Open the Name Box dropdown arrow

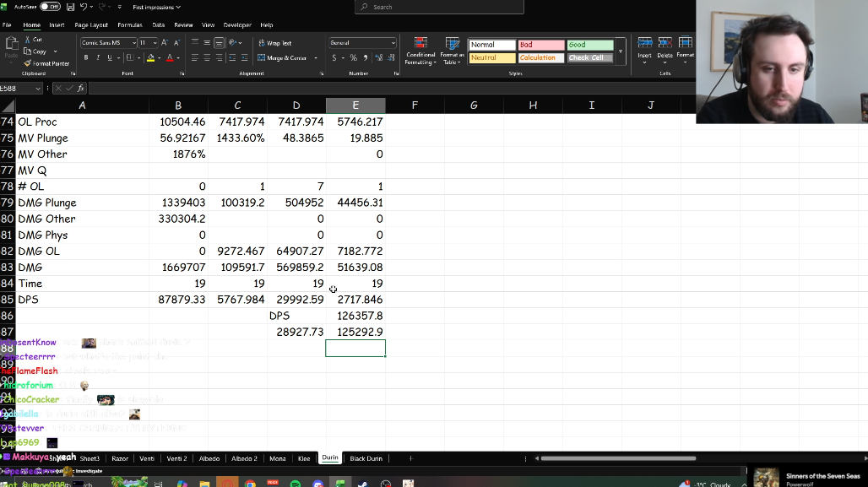(x=38, y=88)
